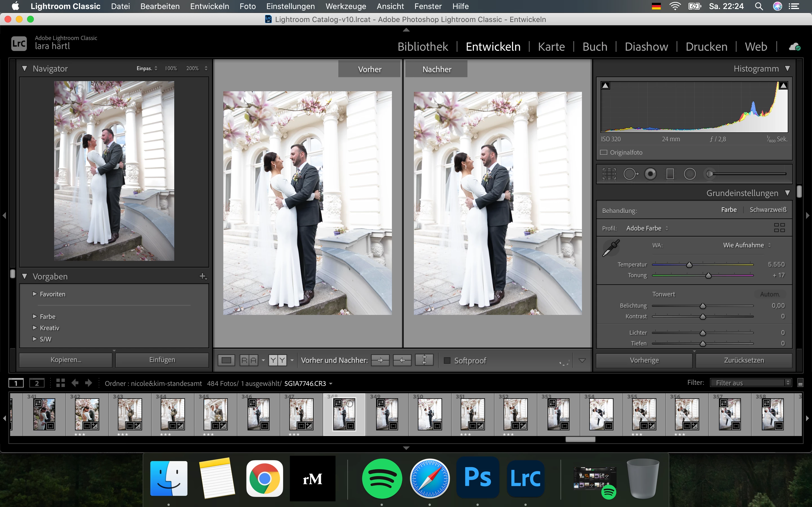This screenshot has height=507, width=812.
Task: Select the crop overlay tool icon
Action: pyautogui.click(x=609, y=174)
